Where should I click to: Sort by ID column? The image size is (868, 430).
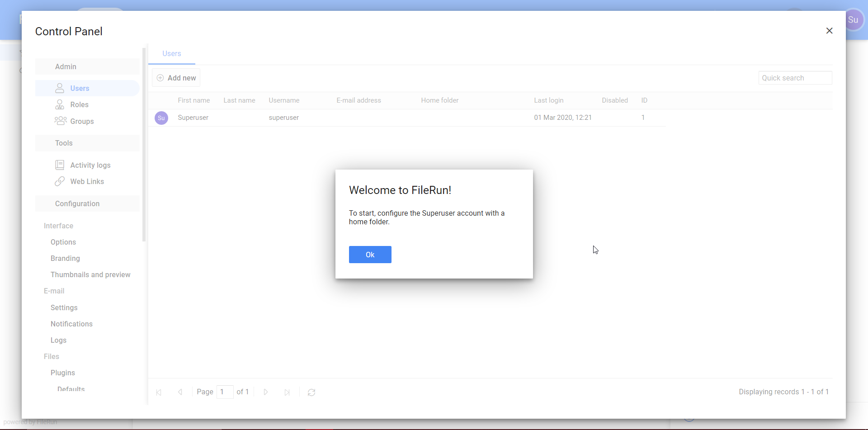pyautogui.click(x=644, y=100)
